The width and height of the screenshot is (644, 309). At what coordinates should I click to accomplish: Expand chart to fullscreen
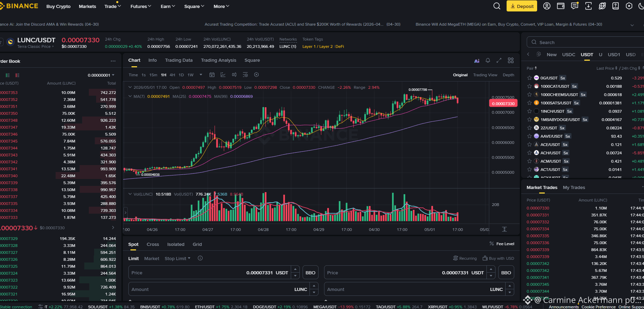pos(499,60)
